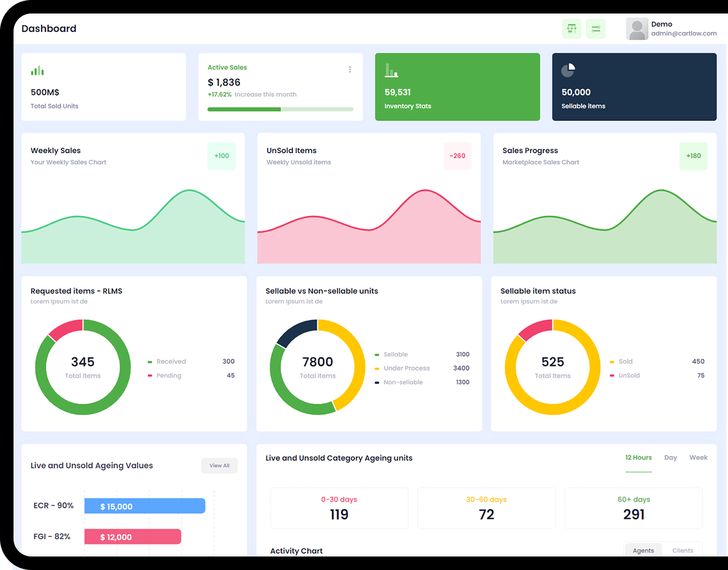Click the 345 Total Items donut chart

click(x=83, y=367)
